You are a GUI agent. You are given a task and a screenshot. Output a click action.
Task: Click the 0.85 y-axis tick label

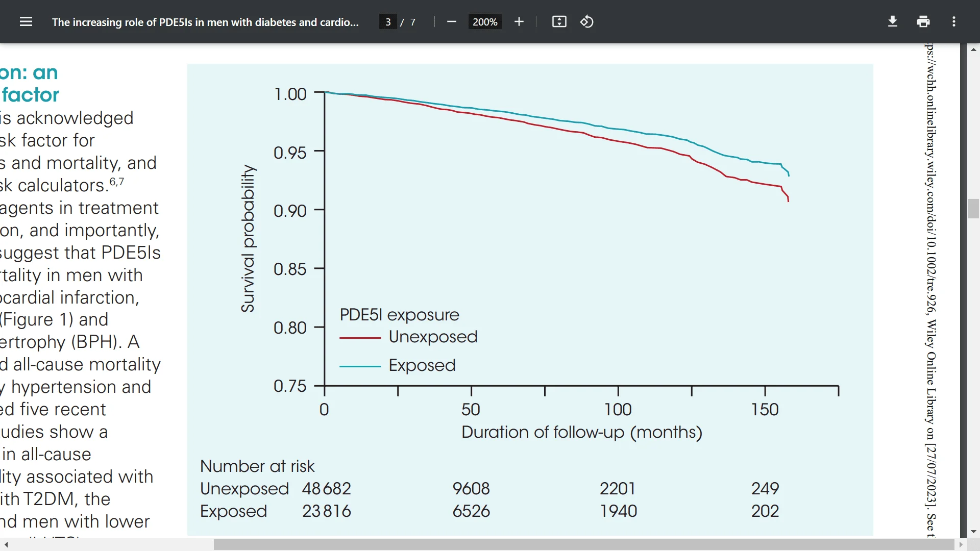click(290, 269)
